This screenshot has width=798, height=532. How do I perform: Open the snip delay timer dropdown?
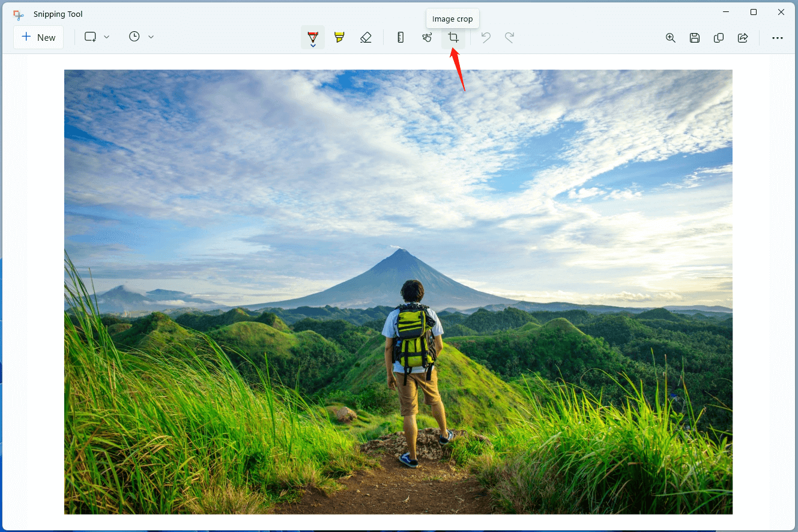pyautogui.click(x=151, y=37)
